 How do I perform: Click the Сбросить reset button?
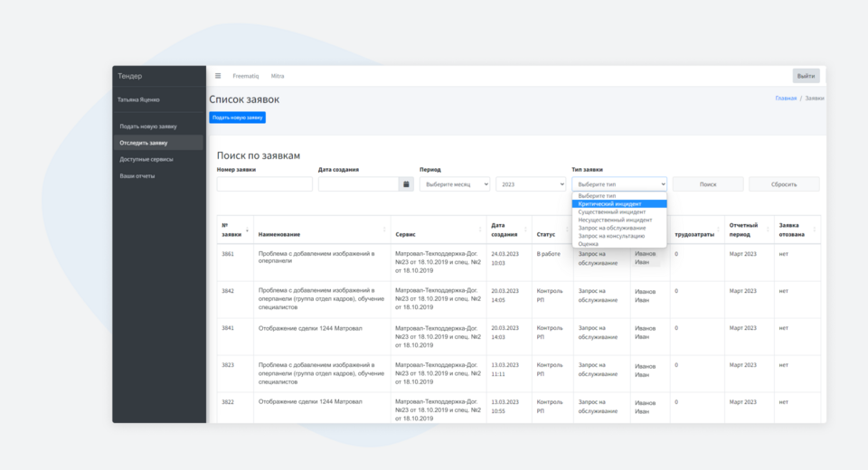(x=784, y=183)
